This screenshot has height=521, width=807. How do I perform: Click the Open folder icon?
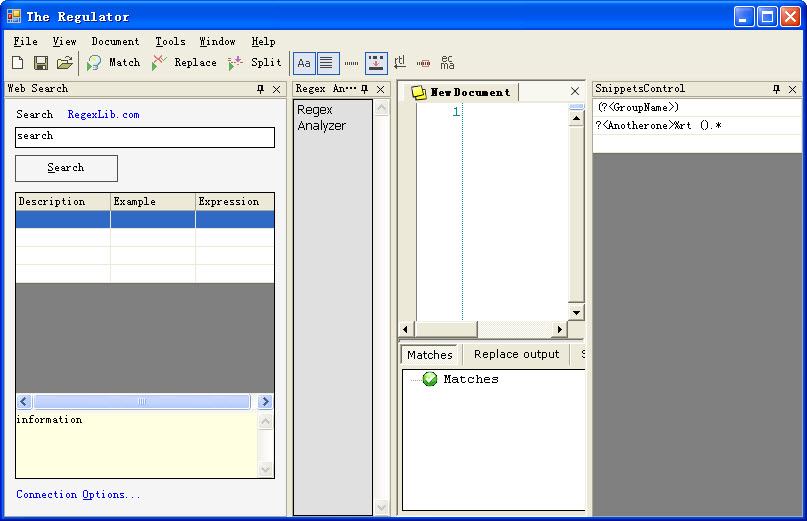click(x=64, y=63)
